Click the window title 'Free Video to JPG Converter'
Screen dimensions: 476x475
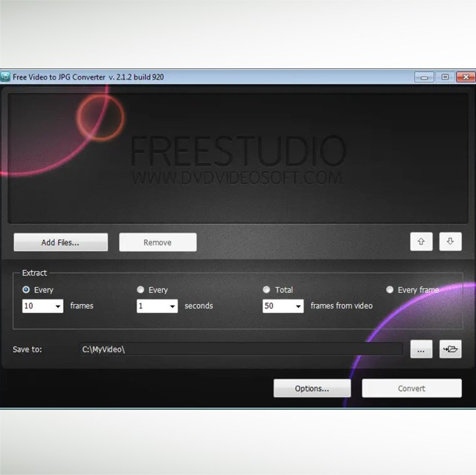click(59, 77)
